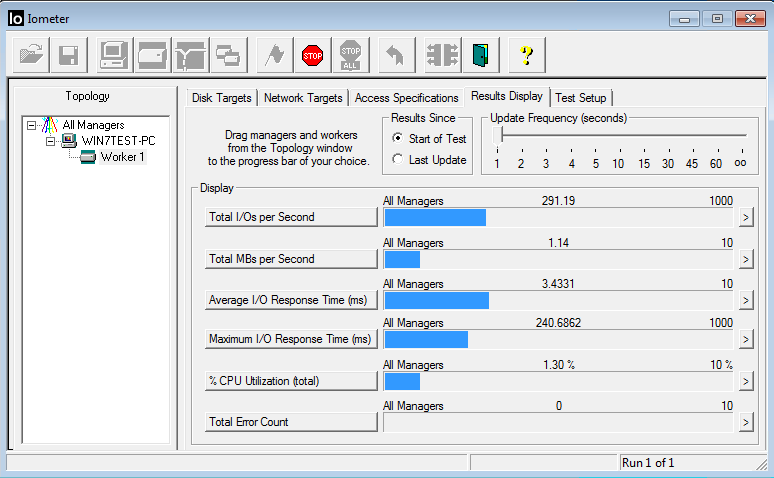Screen dimensions: 774x478
Task: Click the 1.30 % CPU value
Action: [x=559, y=365]
